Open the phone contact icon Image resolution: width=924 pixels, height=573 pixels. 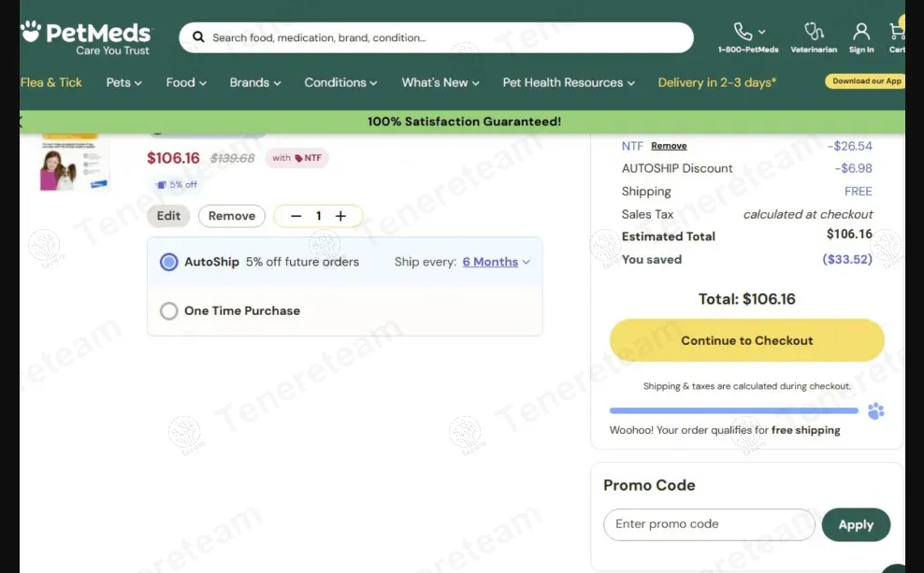pyautogui.click(x=744, y=32)
